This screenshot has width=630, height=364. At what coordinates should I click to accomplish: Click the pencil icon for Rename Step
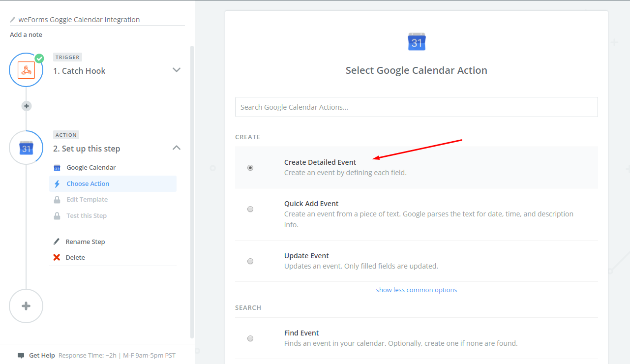[x=57, y=242]
